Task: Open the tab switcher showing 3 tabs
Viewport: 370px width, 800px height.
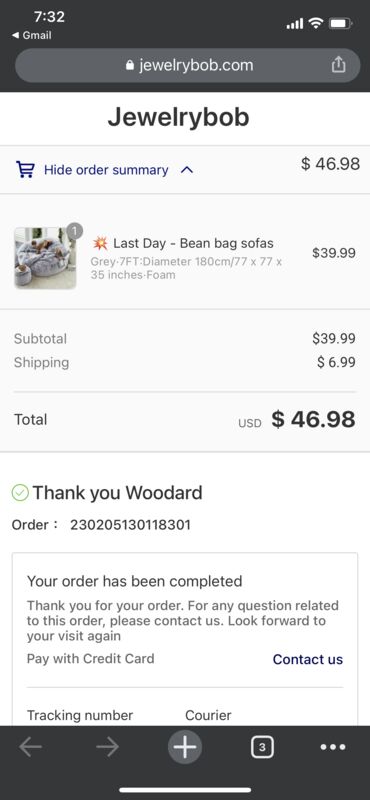Action: point(262,747)
